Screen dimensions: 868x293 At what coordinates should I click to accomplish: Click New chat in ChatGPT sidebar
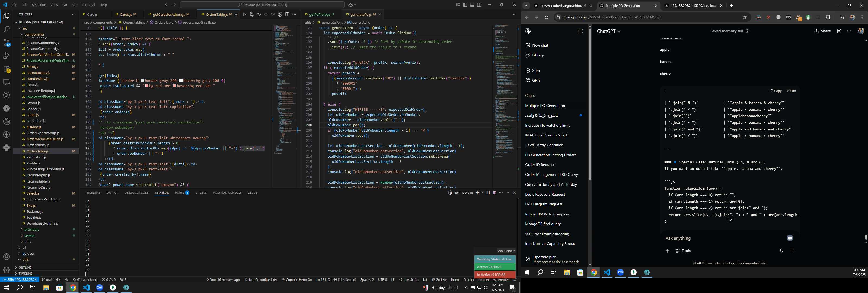(x=540, y=45)
